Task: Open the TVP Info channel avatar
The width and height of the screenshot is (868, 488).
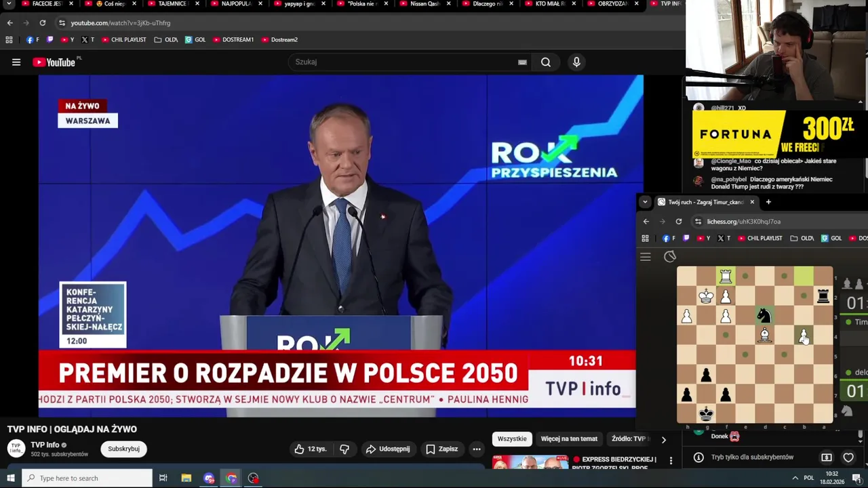Action: [16, 449]
